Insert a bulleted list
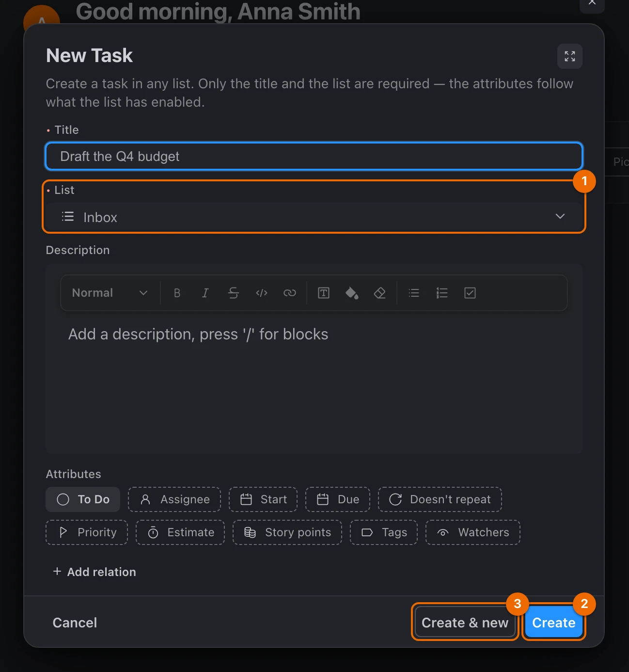Image resolution: width=629 pixels, height=672 pixels. click(413, 293)
